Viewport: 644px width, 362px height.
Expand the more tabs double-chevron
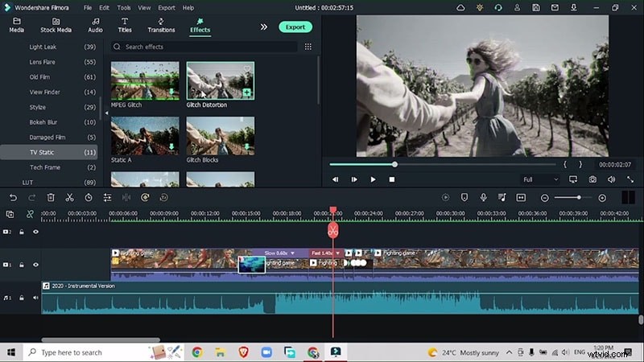click(263, 27)
